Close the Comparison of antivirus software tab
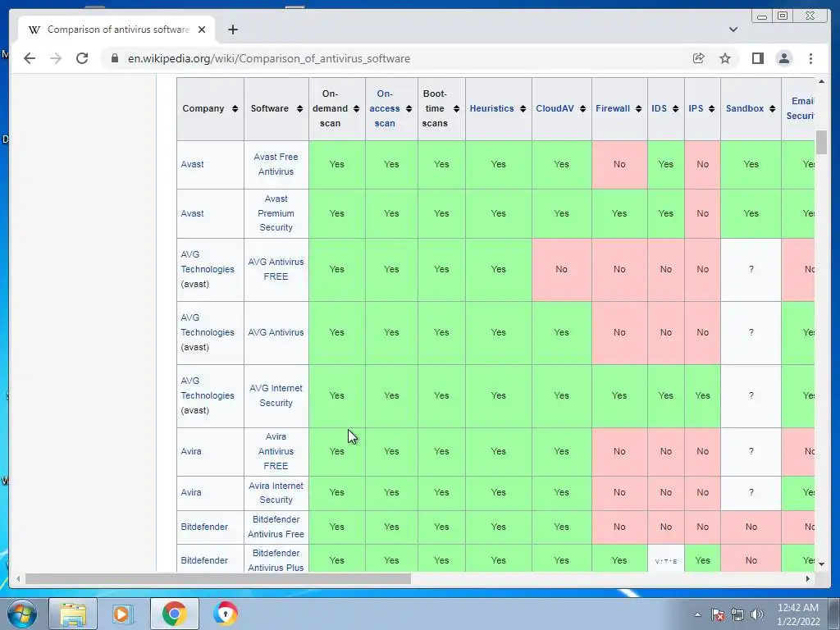 tap(202, 30)
